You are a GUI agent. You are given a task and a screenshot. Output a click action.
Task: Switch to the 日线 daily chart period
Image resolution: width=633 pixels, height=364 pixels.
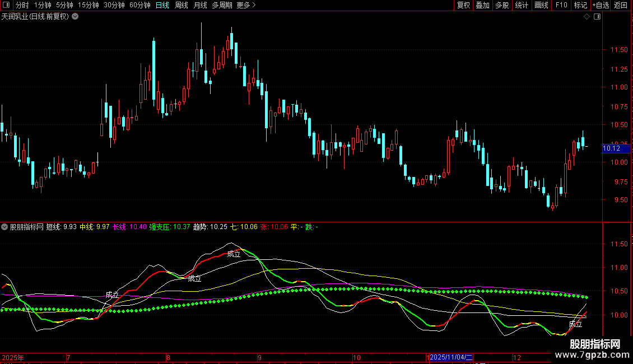coord(162,5)
